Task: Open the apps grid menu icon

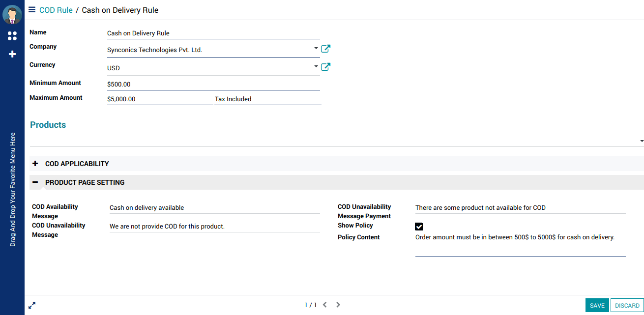Action: [x=12, y=36]
